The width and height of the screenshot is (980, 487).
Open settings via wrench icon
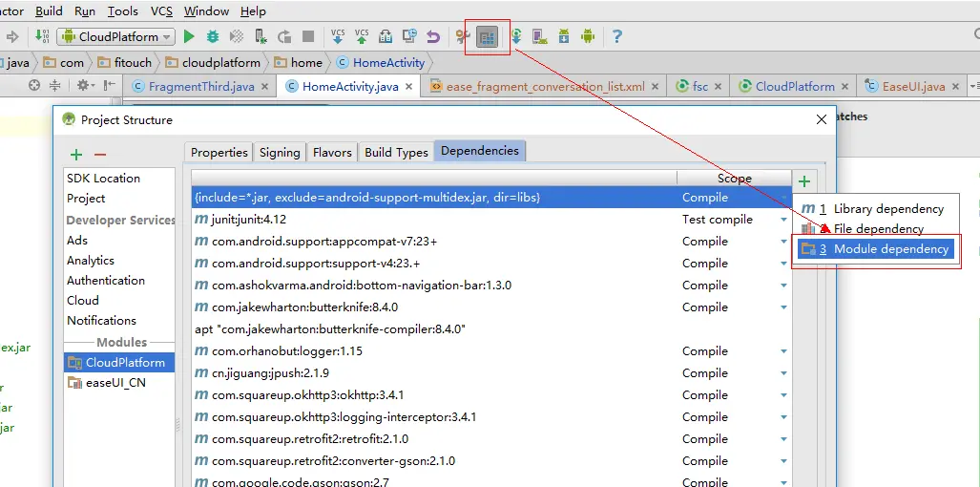point(463,37)
